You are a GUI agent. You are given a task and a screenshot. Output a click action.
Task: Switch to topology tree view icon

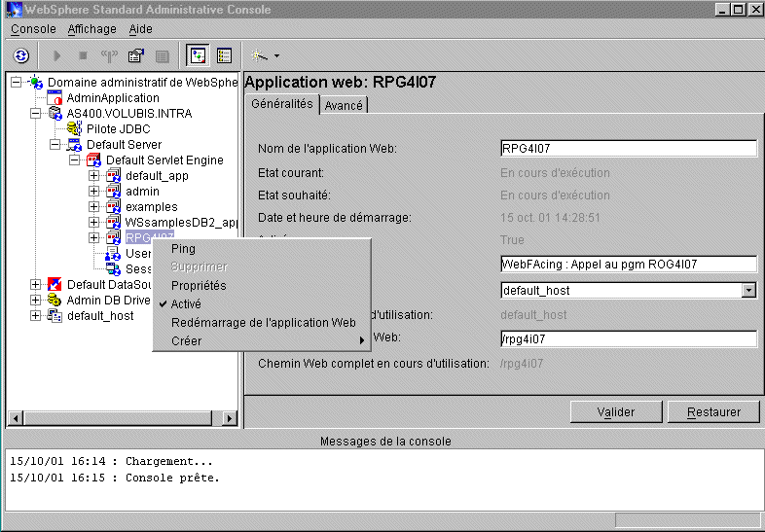coord(198,55)
